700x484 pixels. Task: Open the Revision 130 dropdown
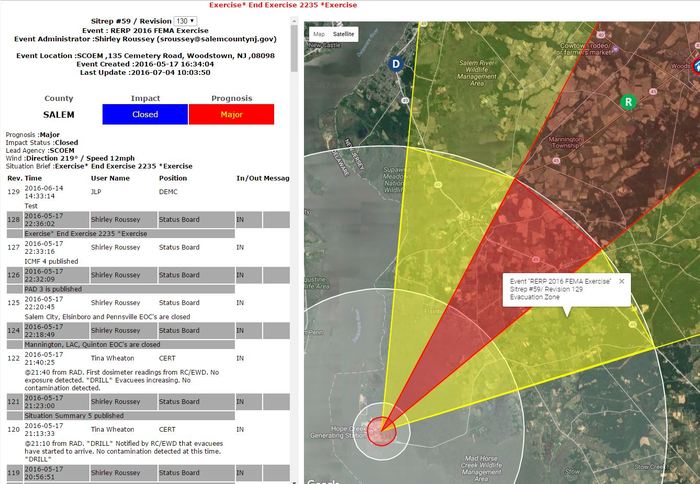pyautogui.click(x=185, y=21)
